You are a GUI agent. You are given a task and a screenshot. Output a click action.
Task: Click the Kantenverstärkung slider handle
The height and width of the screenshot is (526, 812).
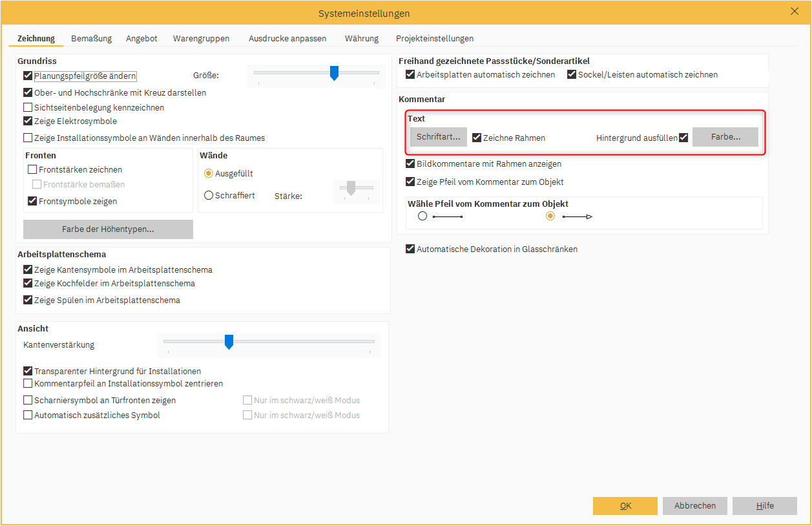(229, 342)
